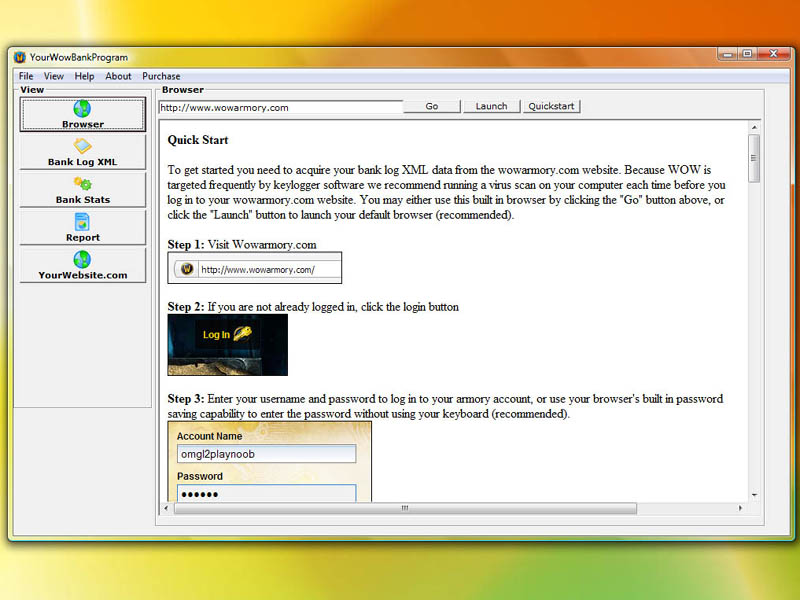Click the Go button
Image resolution: width=800 pixels, height=600 pixels.
click(432, 106)
